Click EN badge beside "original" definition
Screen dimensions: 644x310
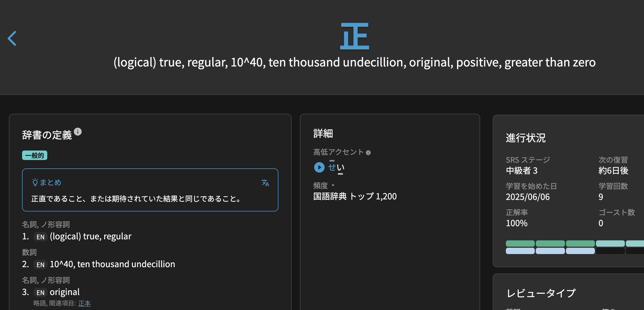(x=40, y=293)
